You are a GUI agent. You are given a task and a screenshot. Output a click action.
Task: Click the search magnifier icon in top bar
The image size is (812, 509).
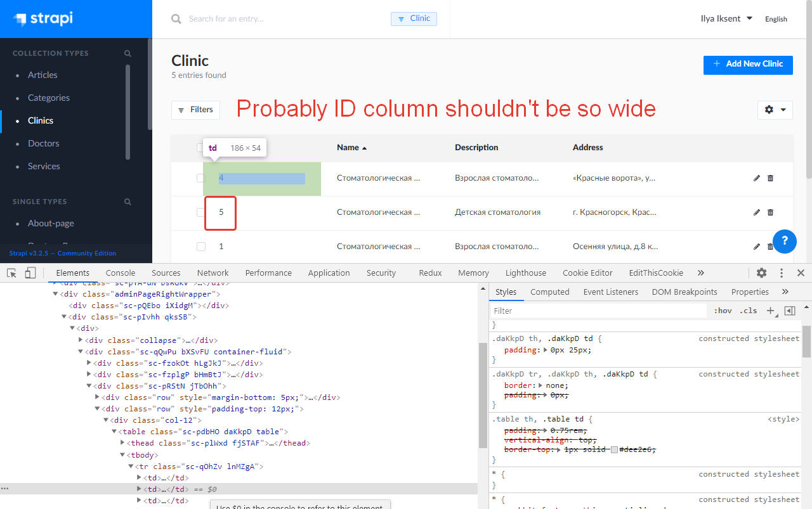coord(176,19)
